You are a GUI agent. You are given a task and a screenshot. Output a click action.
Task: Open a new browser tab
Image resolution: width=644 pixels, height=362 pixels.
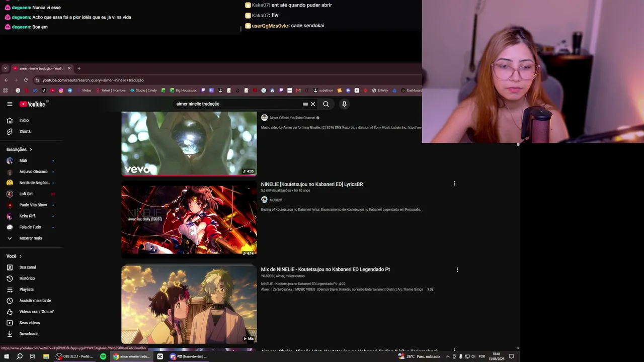point(79,68)
